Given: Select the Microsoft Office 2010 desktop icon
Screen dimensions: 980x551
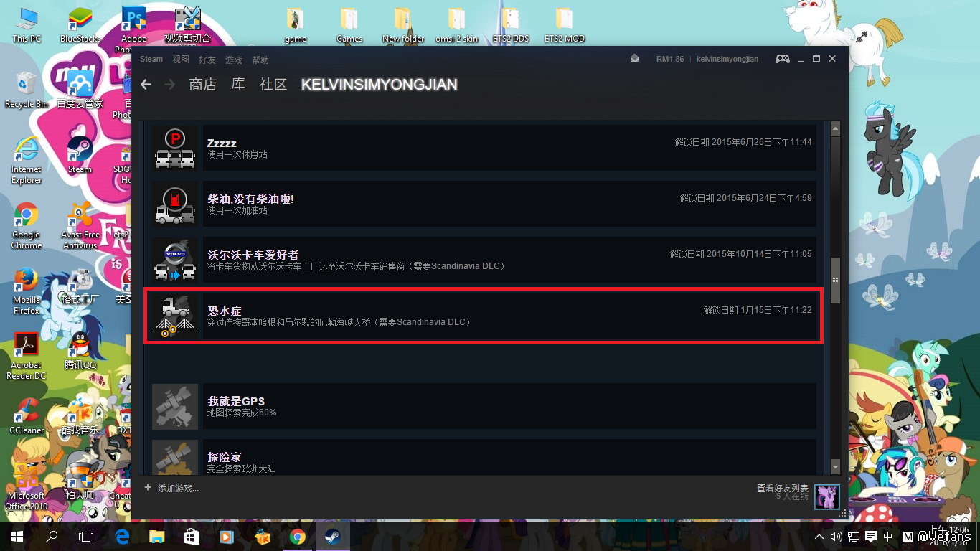Looking at the screenshot, I should (x=27, y=486).
